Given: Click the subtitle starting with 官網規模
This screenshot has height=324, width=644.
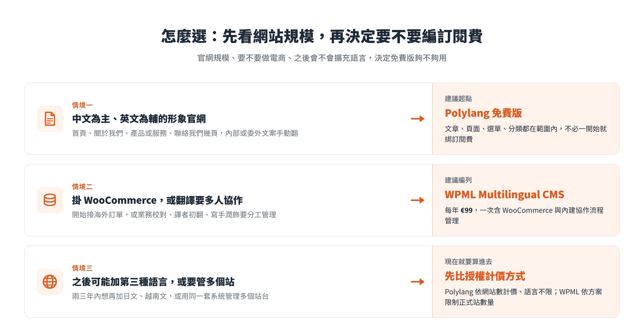Looking at the screenshot, I should click(x=322, y=58).
